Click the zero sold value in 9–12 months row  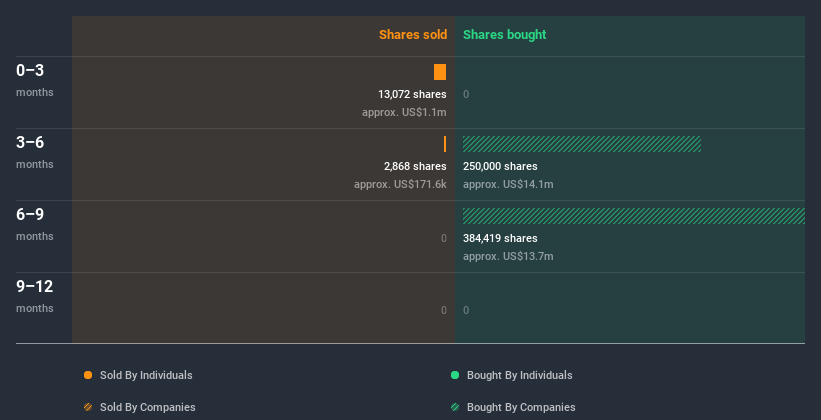443,310
